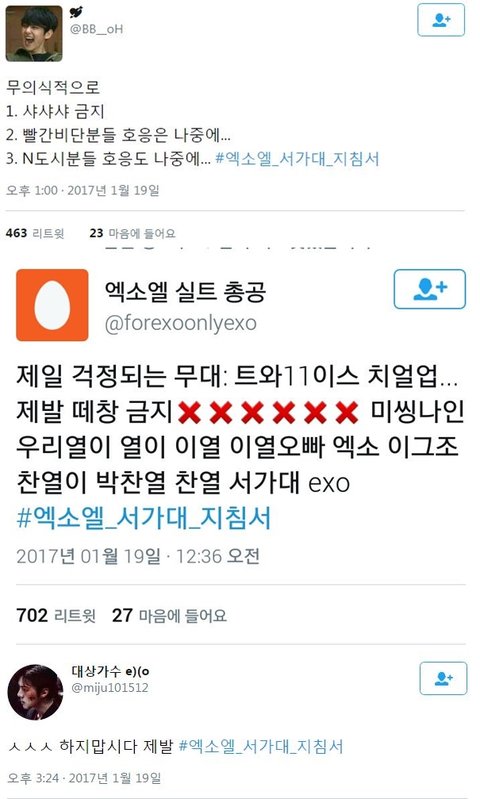
Task: Click the @BB__oH username handle
Action: point(96,29)
